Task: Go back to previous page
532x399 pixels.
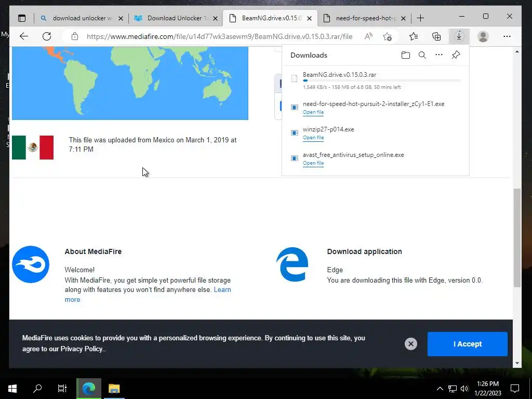Action: tap(24, 36)
